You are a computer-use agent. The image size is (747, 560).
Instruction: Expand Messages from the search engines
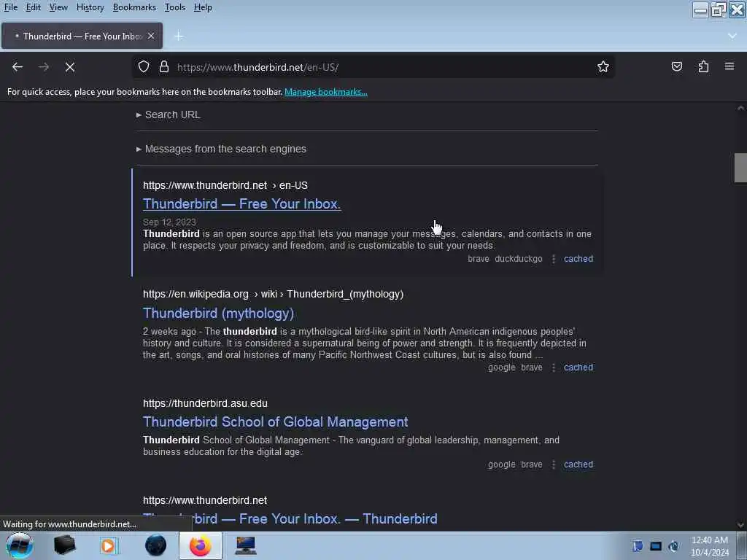(221, 149)
